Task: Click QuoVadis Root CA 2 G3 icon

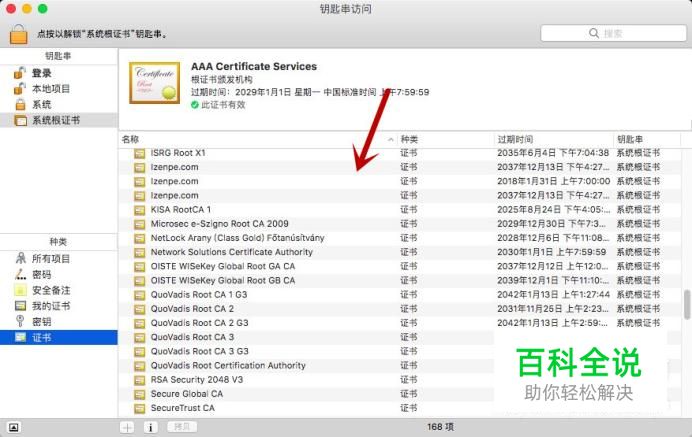Action: point(139,323)
